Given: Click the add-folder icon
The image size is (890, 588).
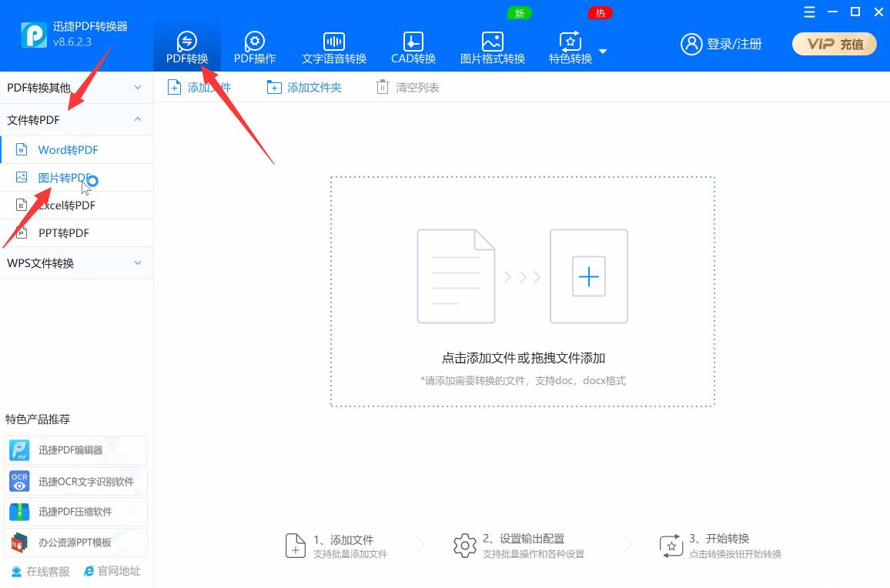Looking at the screenshot, I should [274, 88].
